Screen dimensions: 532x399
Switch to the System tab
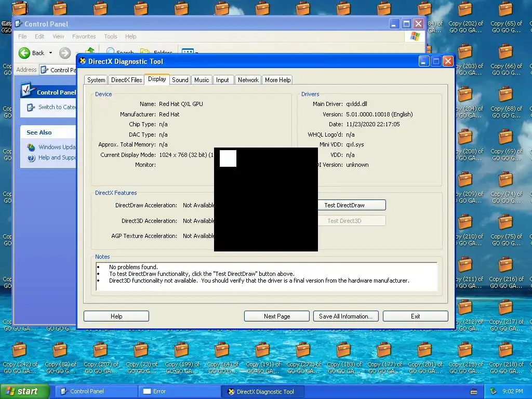click(x=96, y=80)
